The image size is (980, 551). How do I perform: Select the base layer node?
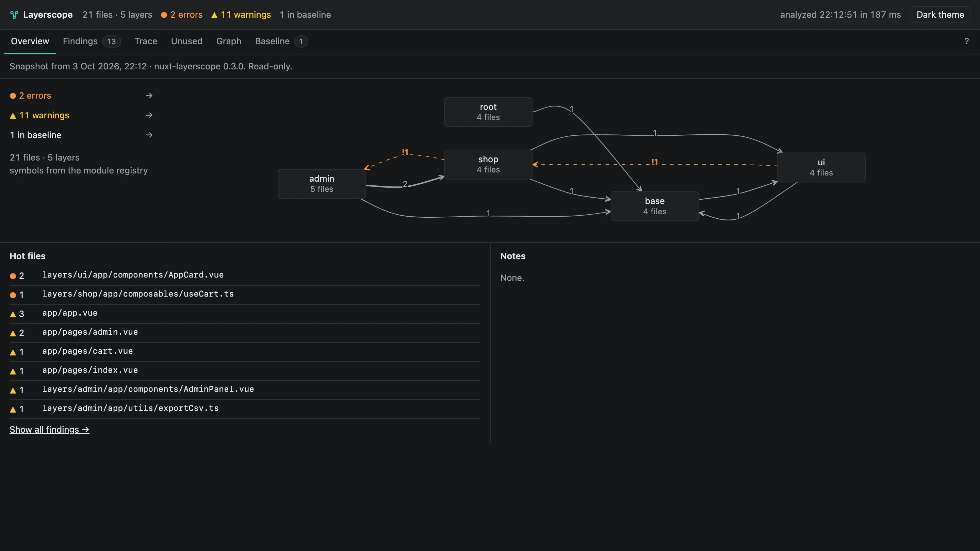[655, 206]
